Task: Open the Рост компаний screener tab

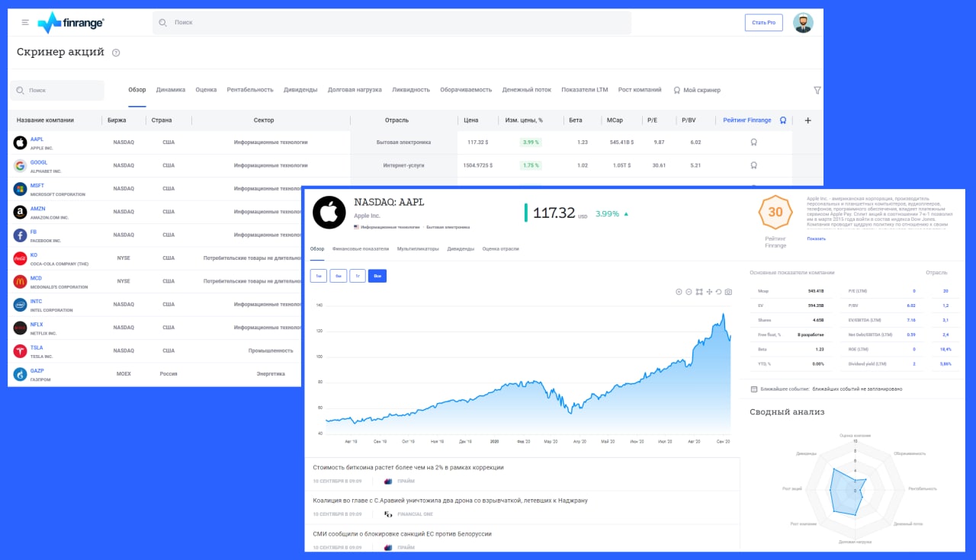Action: click(640, 90)
